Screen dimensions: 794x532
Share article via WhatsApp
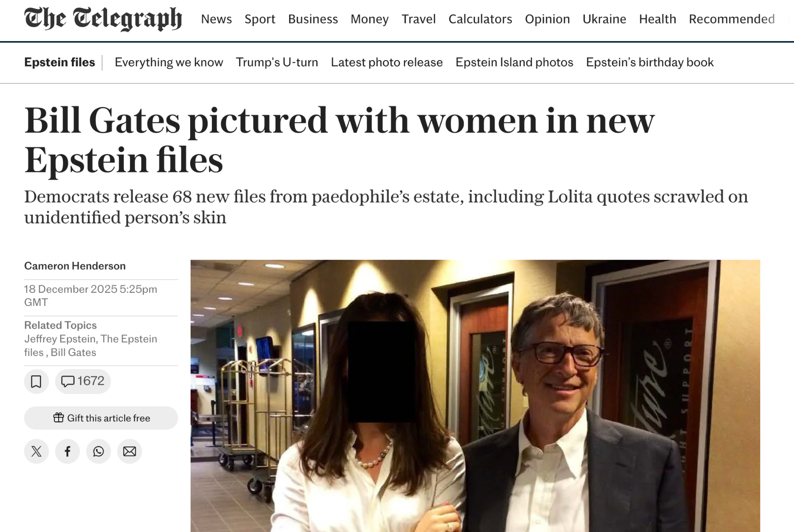pos(98,451)
